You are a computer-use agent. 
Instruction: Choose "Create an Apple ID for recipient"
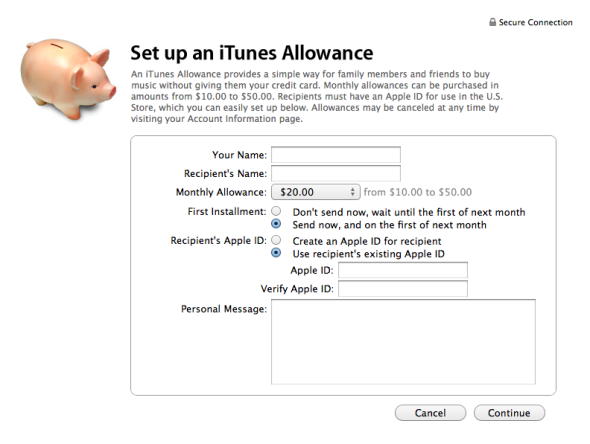tap(276, 240)
